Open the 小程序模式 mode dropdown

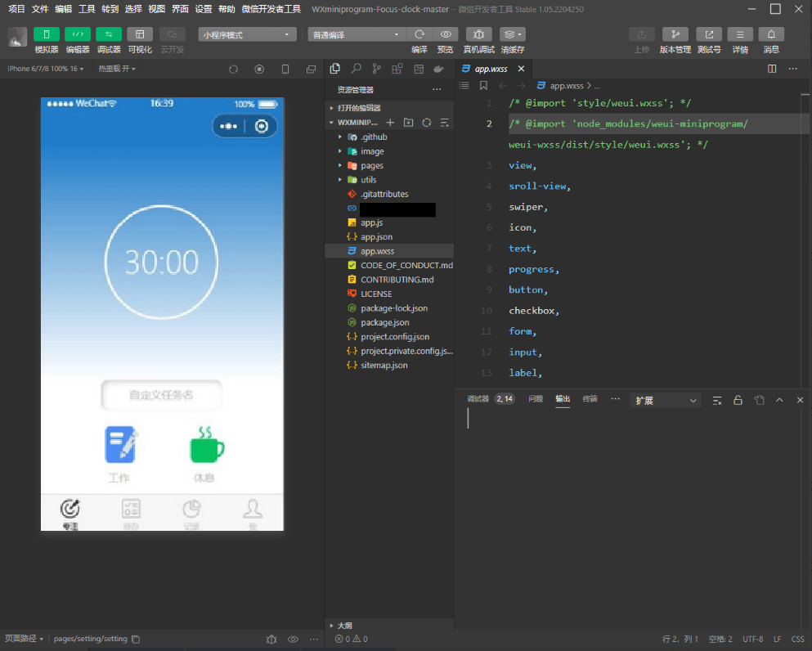coord(247,34)
